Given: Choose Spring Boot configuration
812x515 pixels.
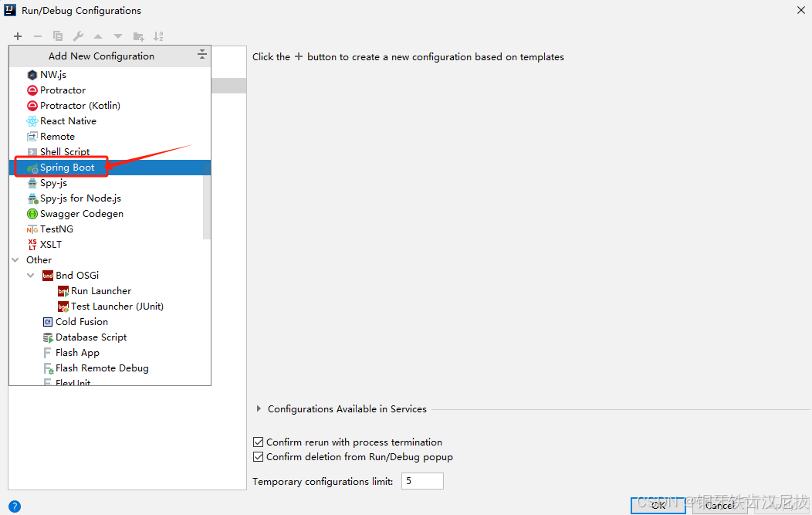Looking at the screenshot, I should (x=110, y=168).
